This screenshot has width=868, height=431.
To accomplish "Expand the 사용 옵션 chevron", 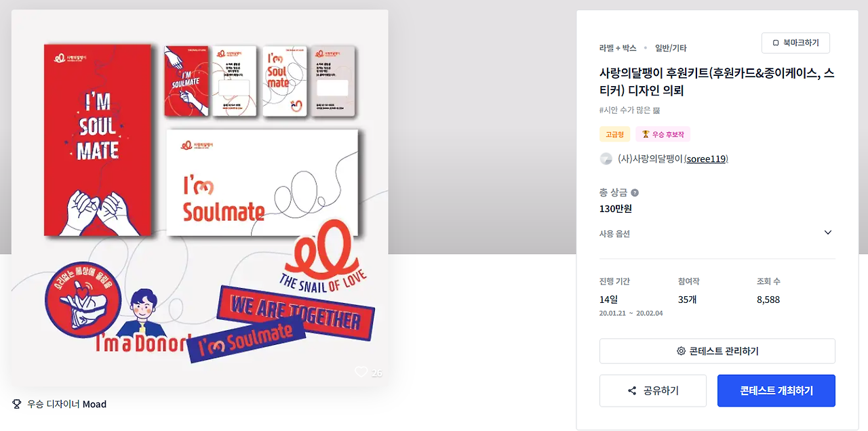I will tap(827, 232).
